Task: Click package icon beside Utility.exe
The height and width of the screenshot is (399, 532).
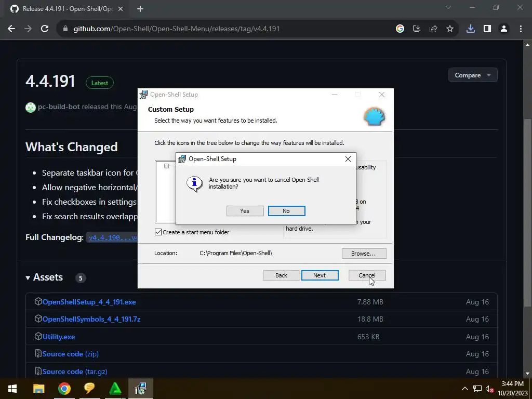Action: coord(38,337)
